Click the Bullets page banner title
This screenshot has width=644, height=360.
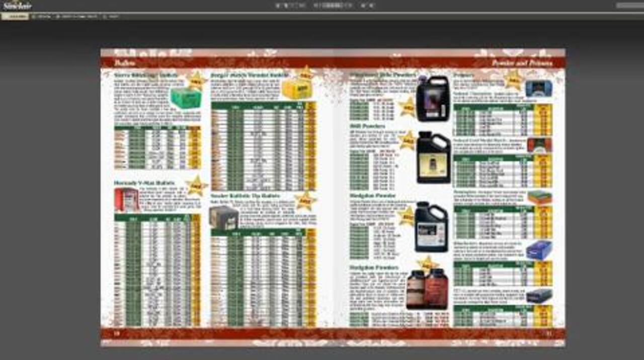125,63
